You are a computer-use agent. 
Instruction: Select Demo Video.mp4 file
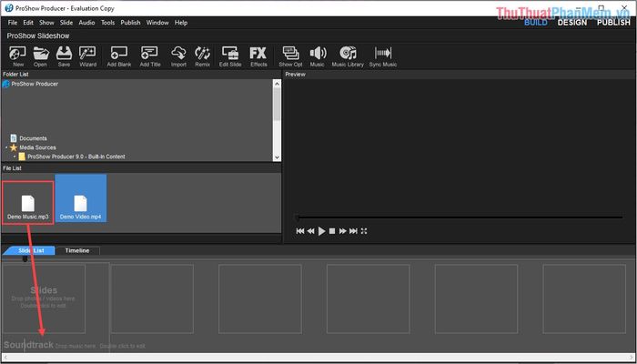click(x=80, y=198)
